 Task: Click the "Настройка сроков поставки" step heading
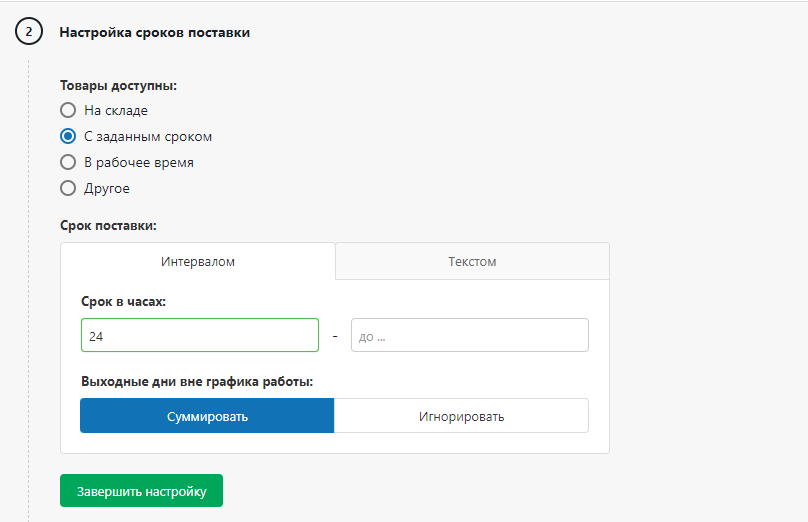pyautogui.click(x=154, y=32)
